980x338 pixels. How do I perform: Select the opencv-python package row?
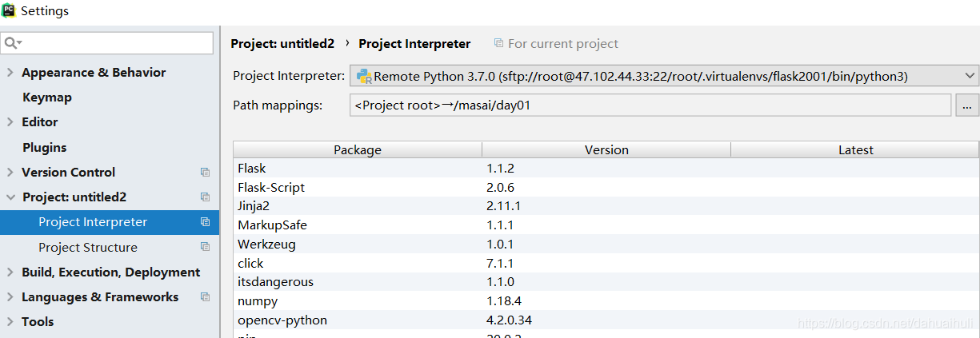pyautogui.click(x=282, y=320)
